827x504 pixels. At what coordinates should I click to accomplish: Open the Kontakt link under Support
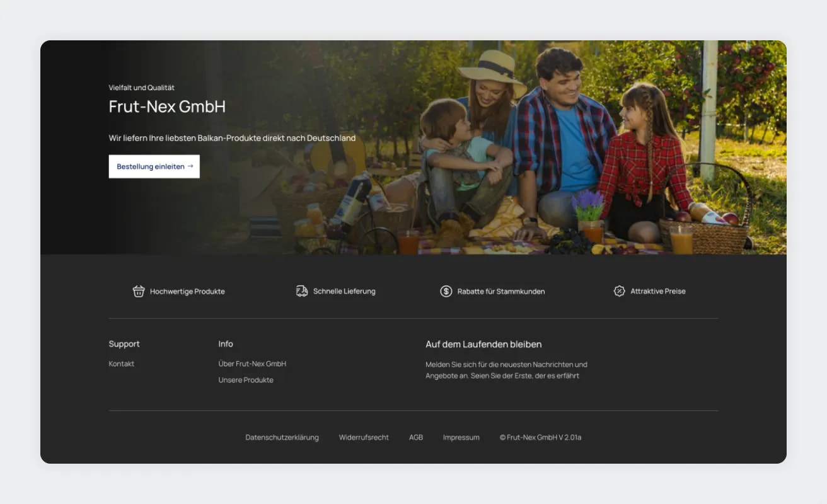click(122, 364)
